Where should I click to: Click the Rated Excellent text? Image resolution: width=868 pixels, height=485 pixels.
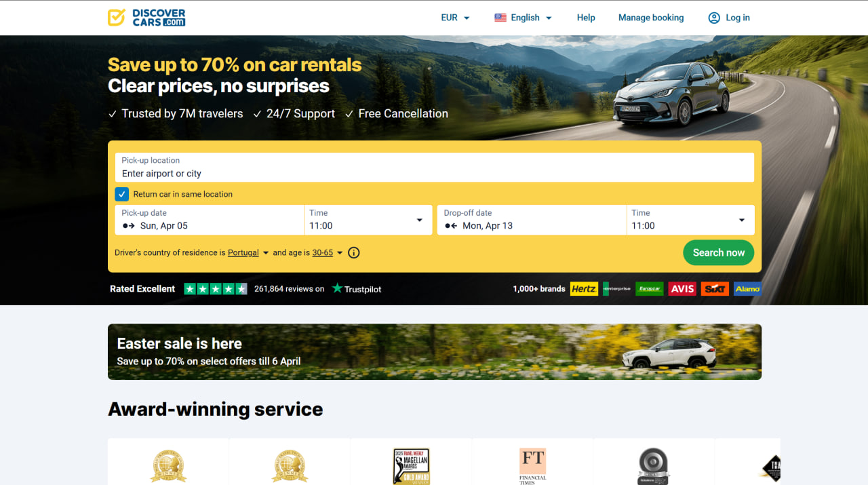tap(142, 289)
